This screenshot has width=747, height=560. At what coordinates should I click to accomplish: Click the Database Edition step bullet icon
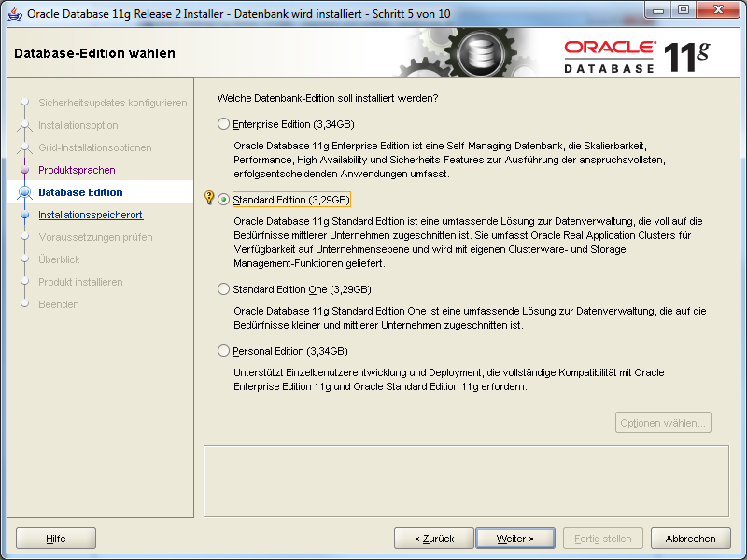pos(25,192)
